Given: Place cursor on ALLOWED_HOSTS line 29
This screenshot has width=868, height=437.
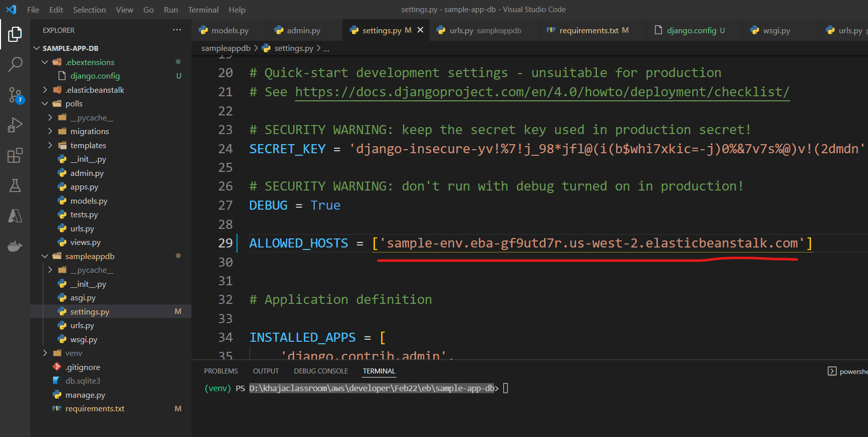Looking at the screenshot, I should point(531,243).
